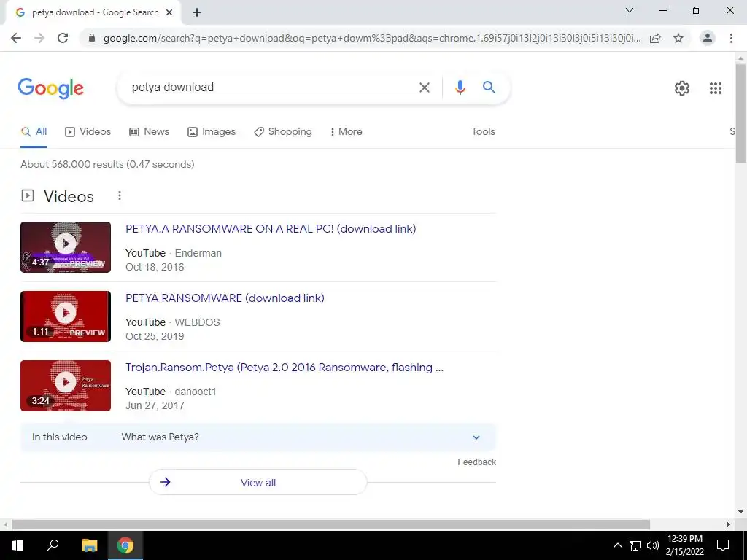Viewport: 747px width, 560px height.
Task: Select the All results tab
Action: [34, 131]
